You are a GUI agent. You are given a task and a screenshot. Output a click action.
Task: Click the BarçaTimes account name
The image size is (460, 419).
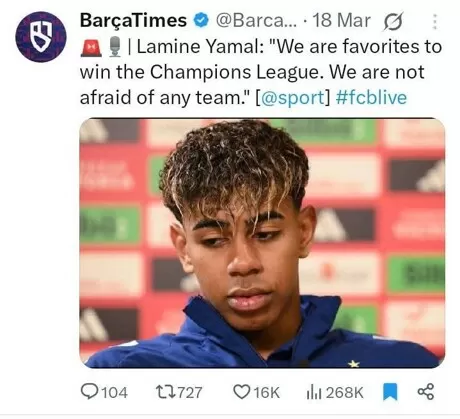[x=133, y=20]
